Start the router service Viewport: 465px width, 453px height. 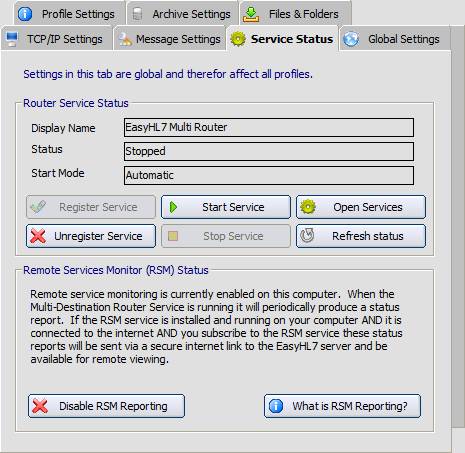pos(226,207)
